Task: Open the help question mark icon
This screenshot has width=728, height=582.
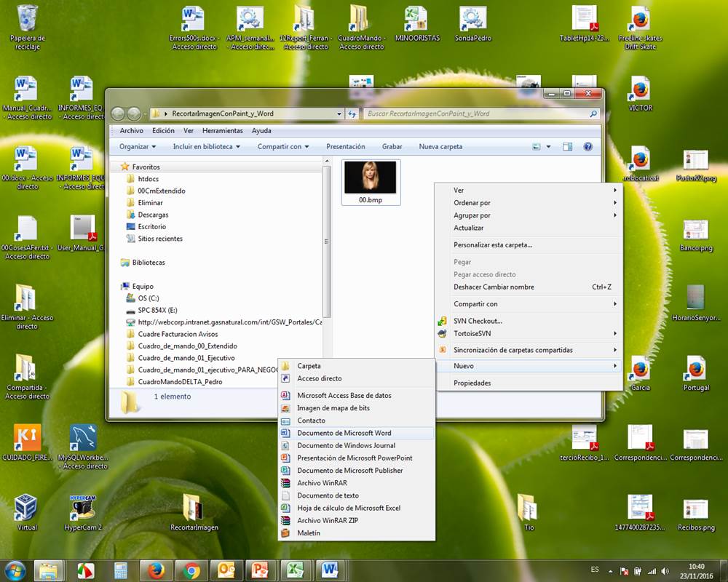Action: click(587, 146)
